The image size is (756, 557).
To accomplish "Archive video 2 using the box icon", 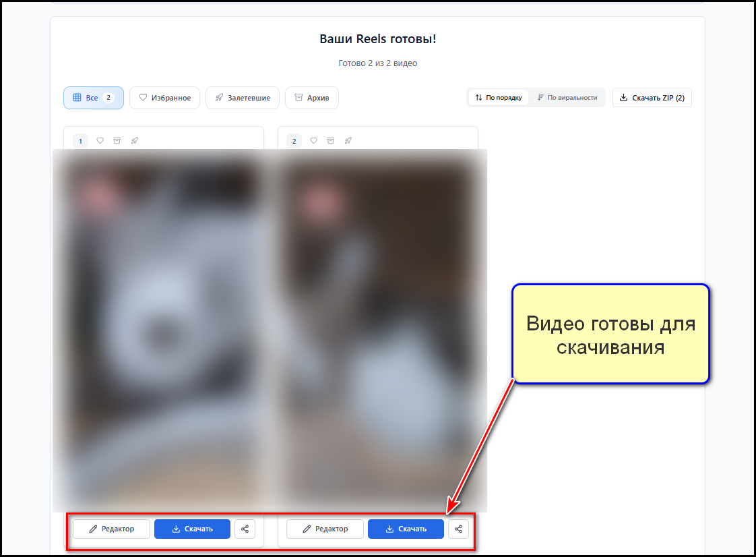I will point(331,141).
